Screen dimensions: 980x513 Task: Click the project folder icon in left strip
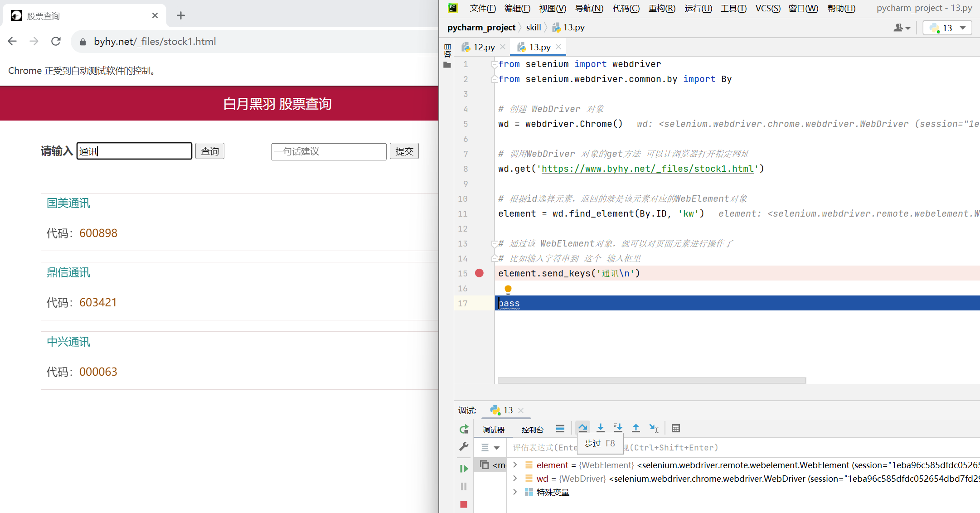click(x=447, y=65)
